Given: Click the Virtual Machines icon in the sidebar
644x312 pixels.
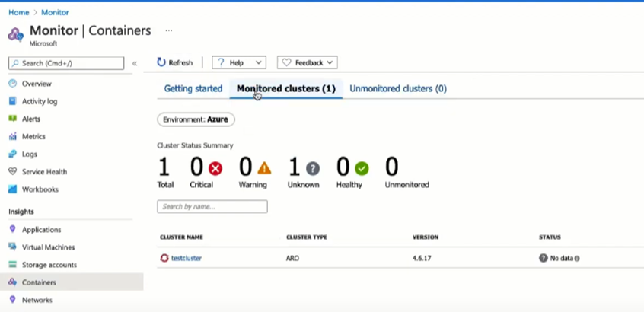Looking at the screenshot, I should [13, 247].
